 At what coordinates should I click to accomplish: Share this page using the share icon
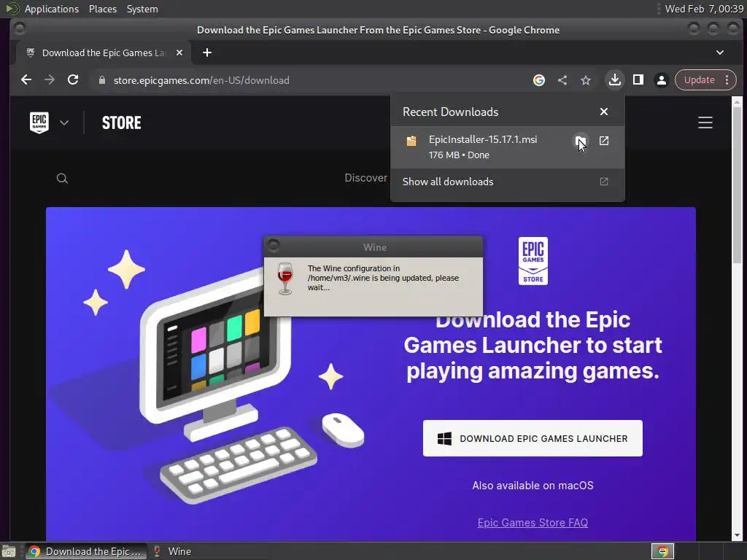pyautogui.click(x=562, y=80)
